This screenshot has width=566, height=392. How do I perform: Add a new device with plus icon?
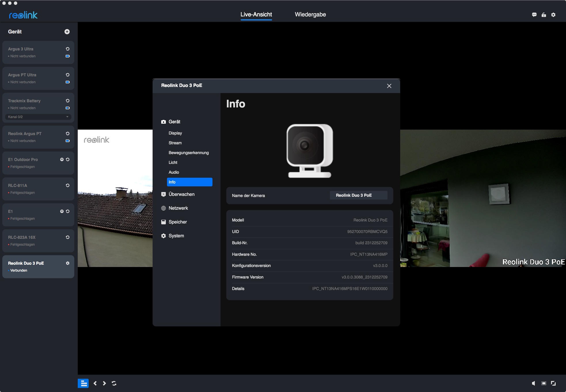[67, 32]
